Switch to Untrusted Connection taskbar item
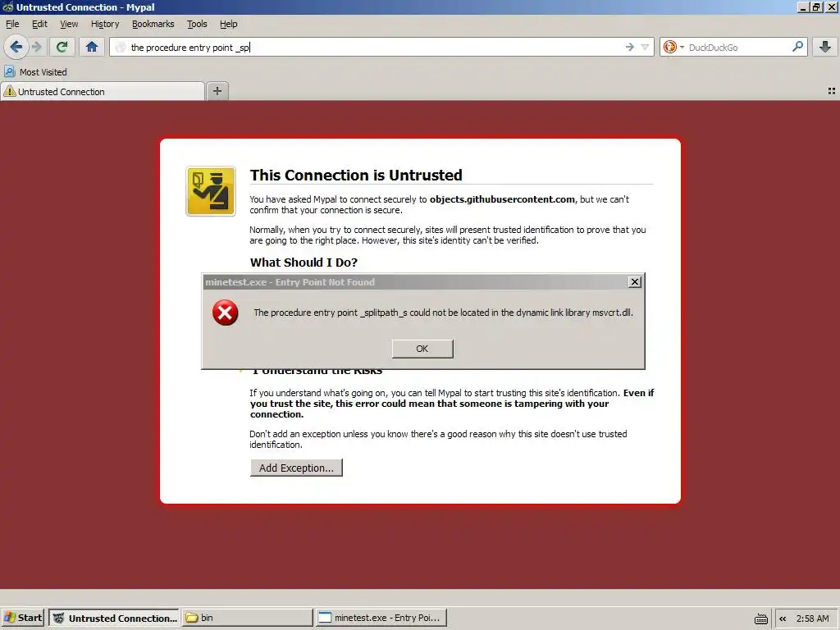840x630 pixels. tap(114, 618)
